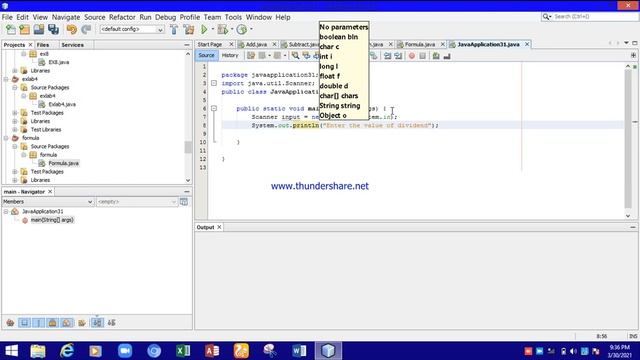
Task: Toggle Sort by Name in Navigator
Action: click(x=97, y=323)
